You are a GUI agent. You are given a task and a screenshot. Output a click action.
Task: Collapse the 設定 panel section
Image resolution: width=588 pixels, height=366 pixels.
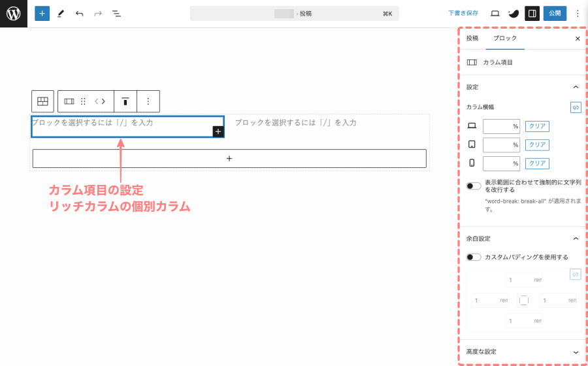[576, 87]
